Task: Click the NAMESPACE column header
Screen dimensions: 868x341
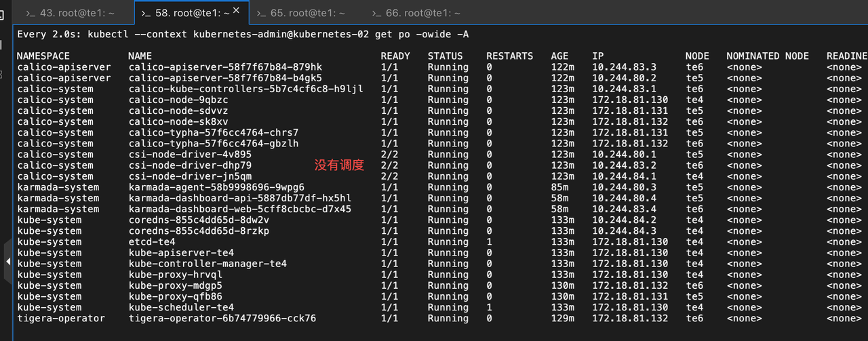Action: point(43,56)
